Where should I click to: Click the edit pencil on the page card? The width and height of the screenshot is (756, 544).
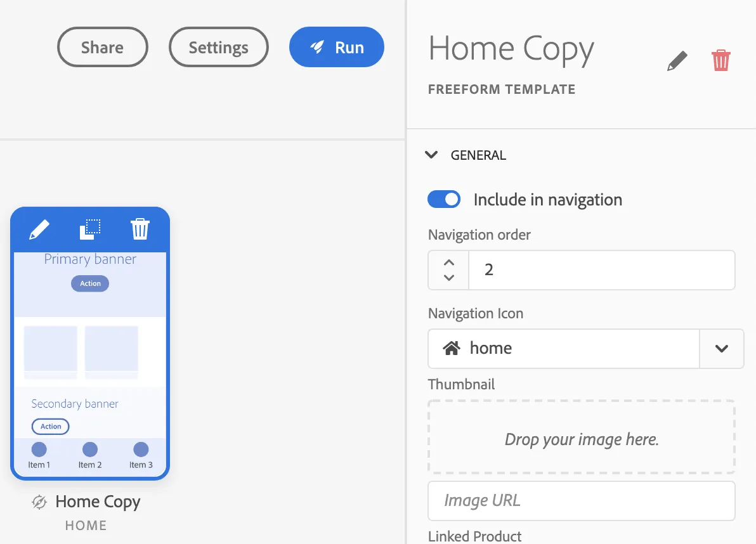[39, 230]
